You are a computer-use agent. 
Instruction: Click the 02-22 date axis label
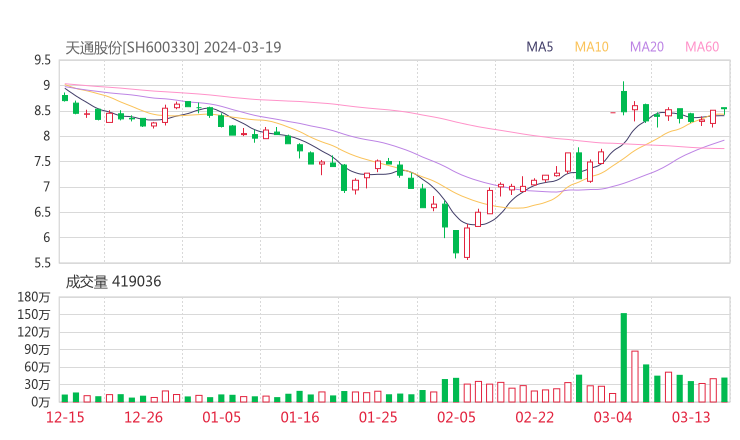(534, 417)
